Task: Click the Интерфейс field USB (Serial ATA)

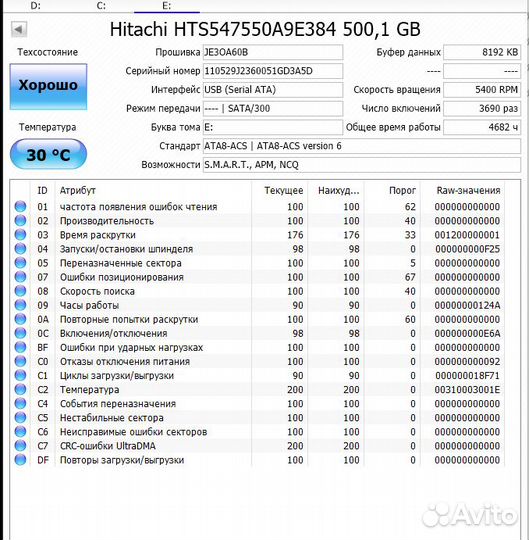Action: click(273, 90)
